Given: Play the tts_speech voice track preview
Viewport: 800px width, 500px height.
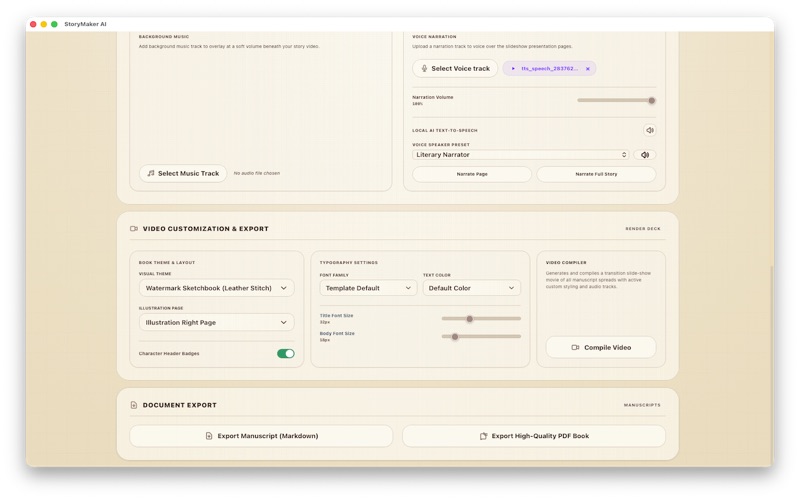Looking at the screenshot, I should [x=513, y=68].
